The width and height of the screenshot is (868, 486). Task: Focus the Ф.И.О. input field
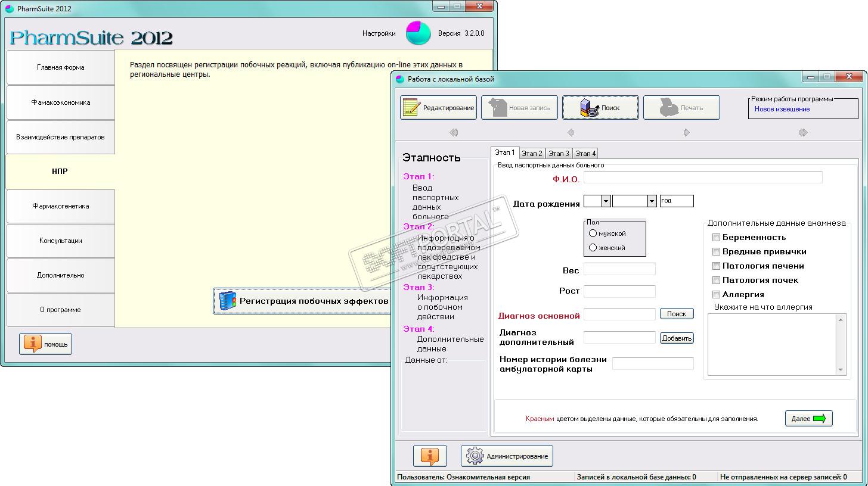tap(703, 177)
